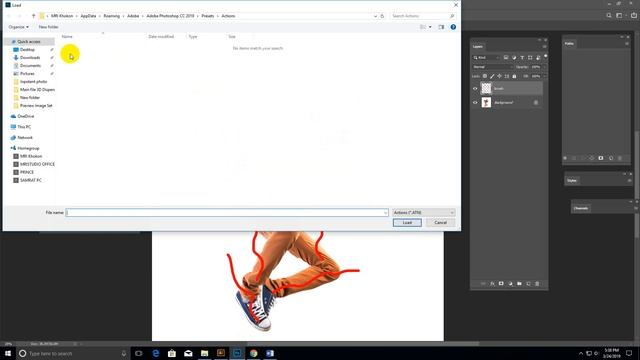Hide the Background layer via eye icon
The width and height of the screenshot is (640, 360).
475,102
